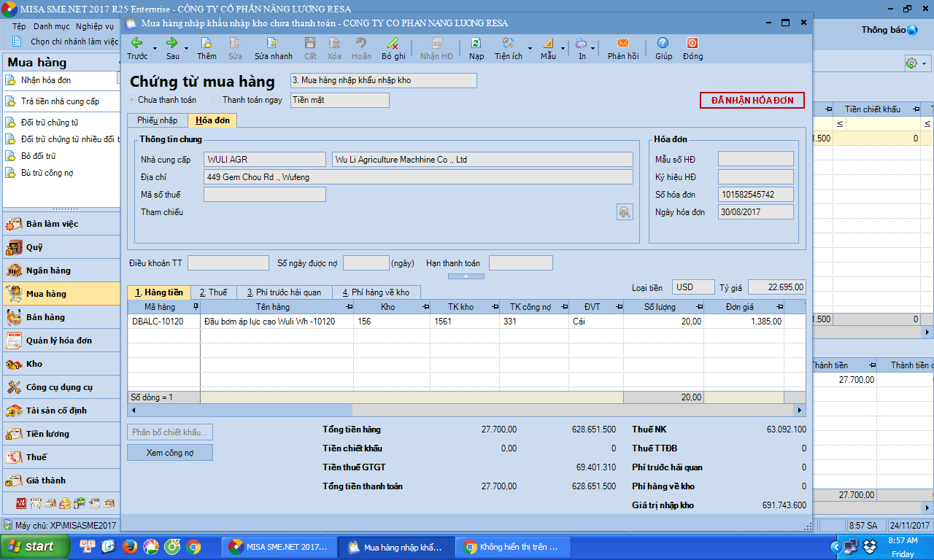Open the Ngân hàng module in sidebar
This screenshot has height=560, width=934.
click(x=61, y=271)
